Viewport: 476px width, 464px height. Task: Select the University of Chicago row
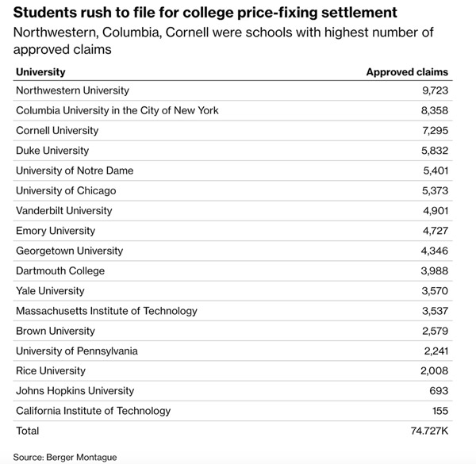(x=232, y=190)
